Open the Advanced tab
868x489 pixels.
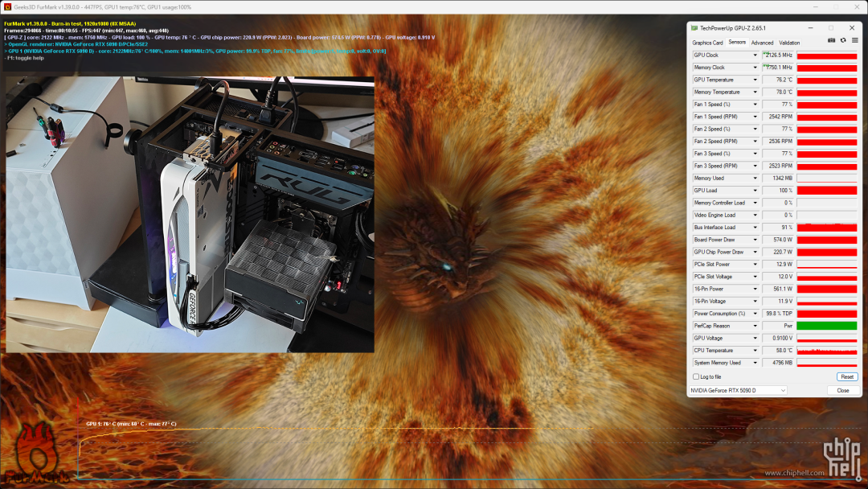pyautogui.click(x=762, y=43)
